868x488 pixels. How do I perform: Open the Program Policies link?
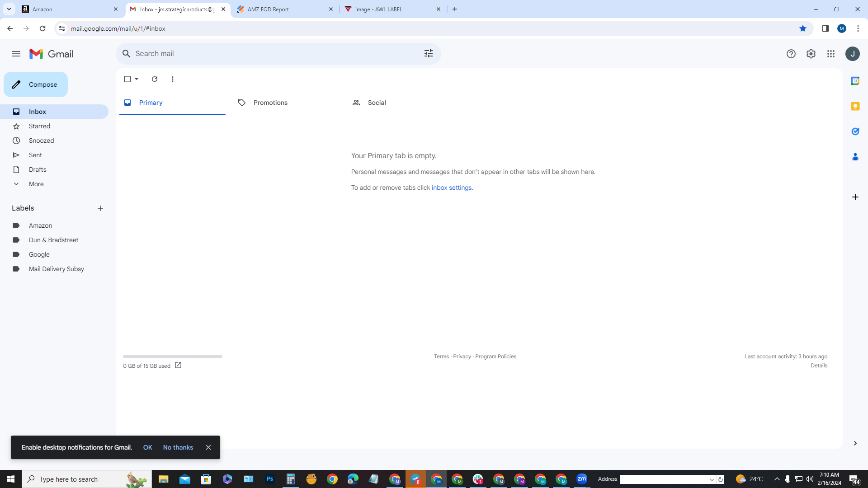click(495, 357)
